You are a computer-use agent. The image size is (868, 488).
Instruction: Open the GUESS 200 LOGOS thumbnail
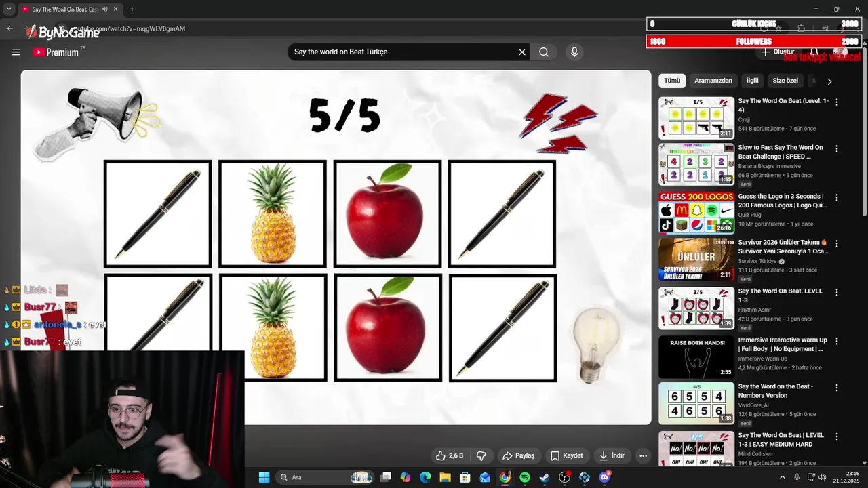696,213
